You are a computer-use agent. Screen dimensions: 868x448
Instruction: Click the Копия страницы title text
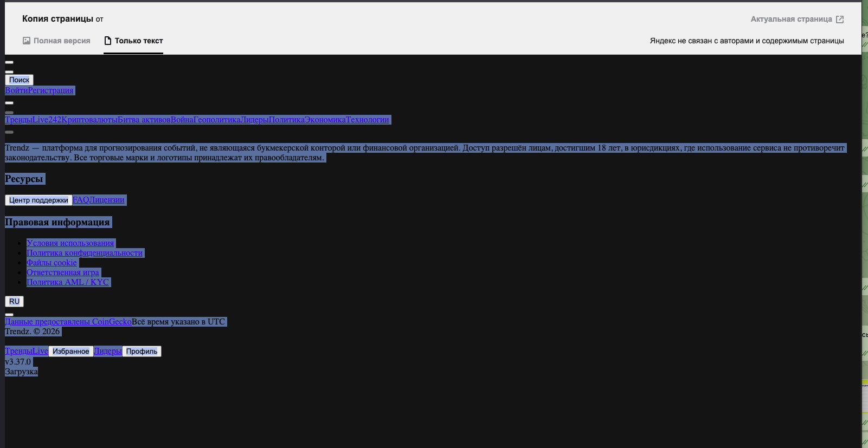[x=57, y=18]
